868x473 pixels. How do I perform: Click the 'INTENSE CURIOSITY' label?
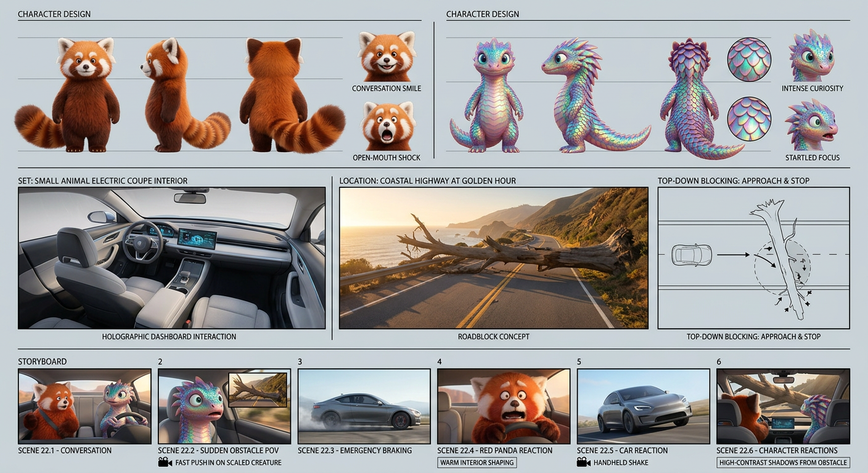tap(813, 89)
